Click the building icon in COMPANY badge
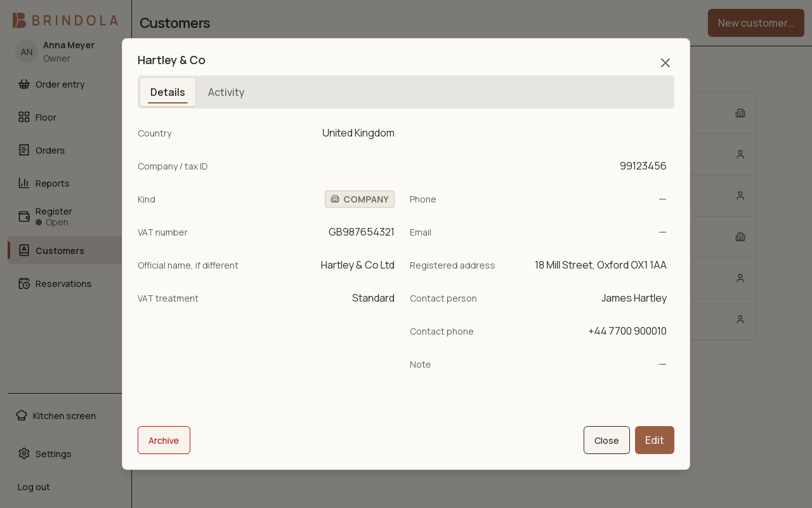Image resolution: width=812 pixels, height=508 pixels. [335, 199]
